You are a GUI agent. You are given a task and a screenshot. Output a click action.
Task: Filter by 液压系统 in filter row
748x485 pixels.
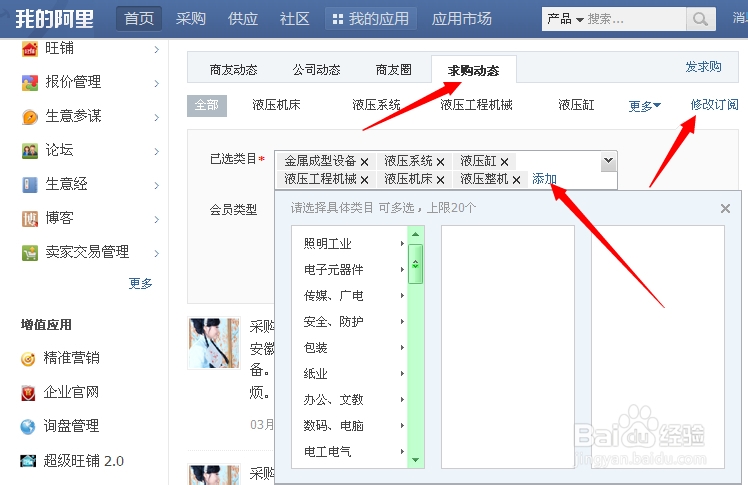tap(376, 105)
